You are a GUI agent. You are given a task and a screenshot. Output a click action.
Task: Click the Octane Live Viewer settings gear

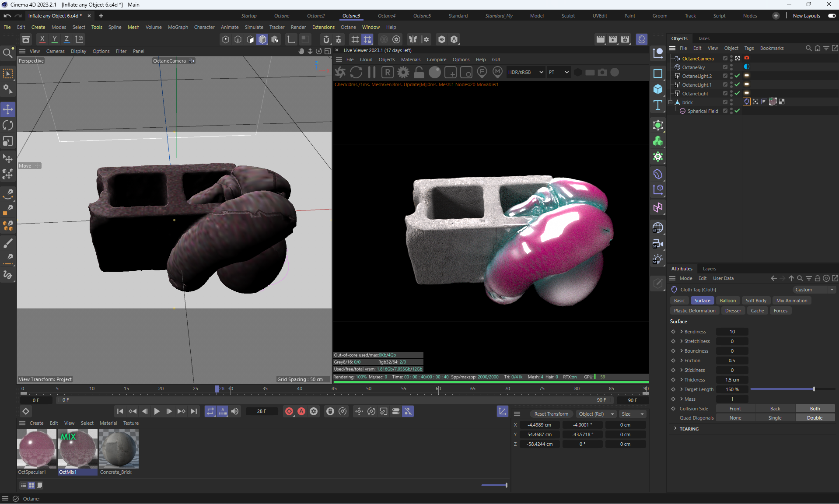[403, 72]
